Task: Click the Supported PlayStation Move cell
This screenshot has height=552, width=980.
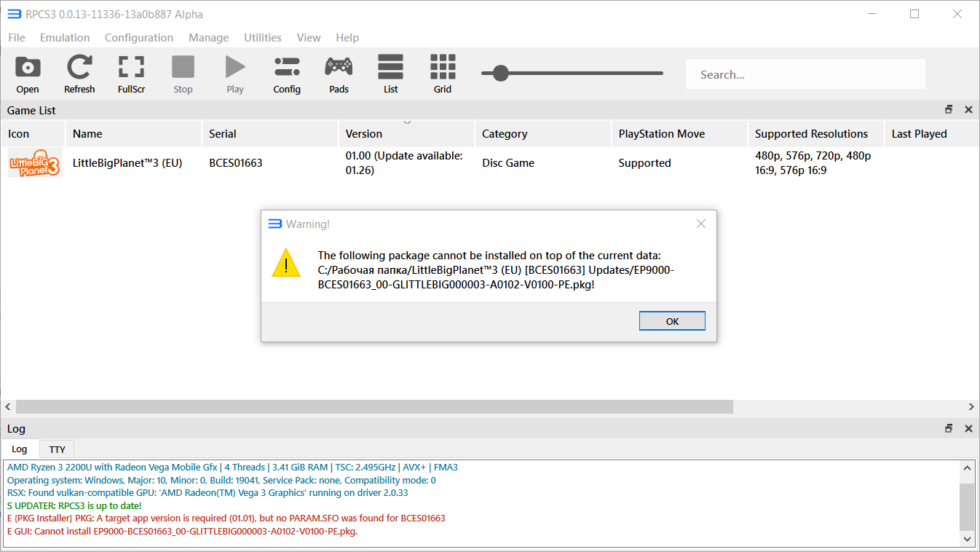Action: tap(680, 163)
